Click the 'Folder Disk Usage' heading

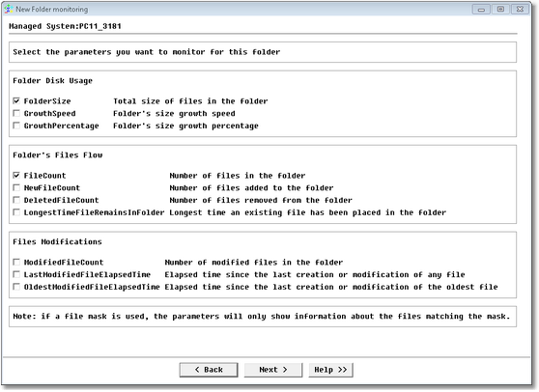[52, 81]
